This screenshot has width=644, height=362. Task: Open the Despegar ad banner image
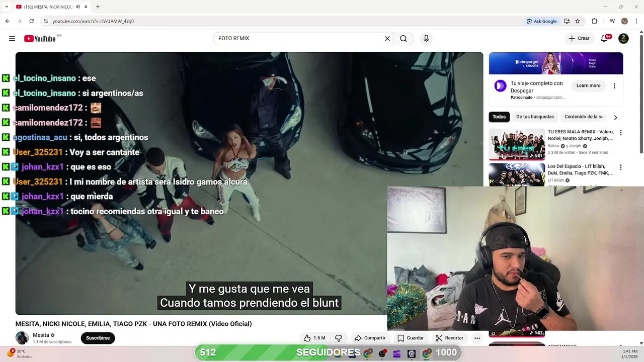point(556,63)
